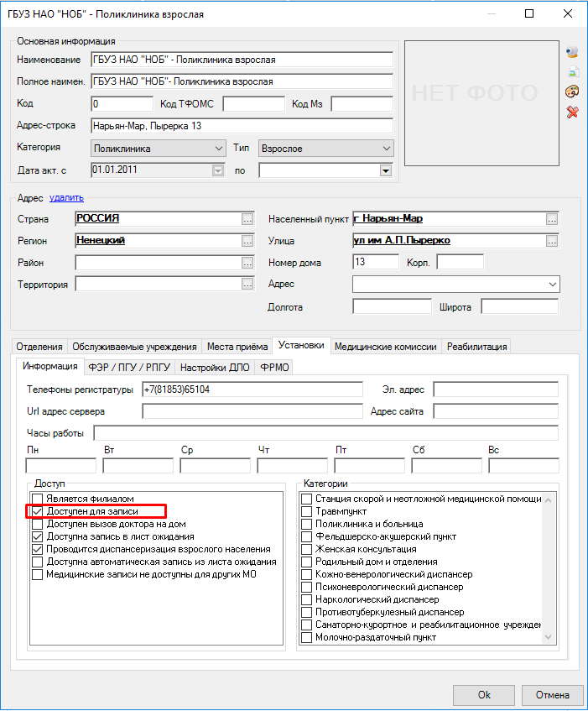Toggle the Является филиалом checkbox
588x711 pixels.
pos(38,499)
